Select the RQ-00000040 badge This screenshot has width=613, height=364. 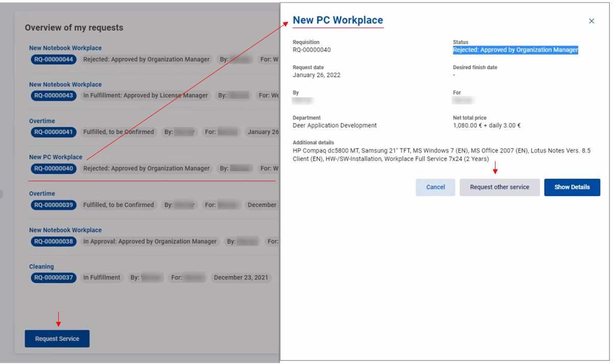(54, 168)
